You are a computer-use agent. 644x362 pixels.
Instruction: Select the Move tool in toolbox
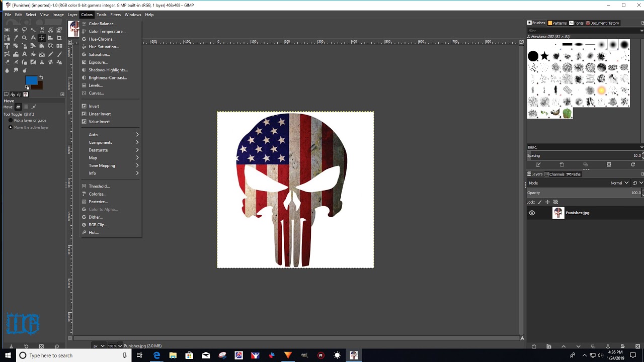coord(42,38)
